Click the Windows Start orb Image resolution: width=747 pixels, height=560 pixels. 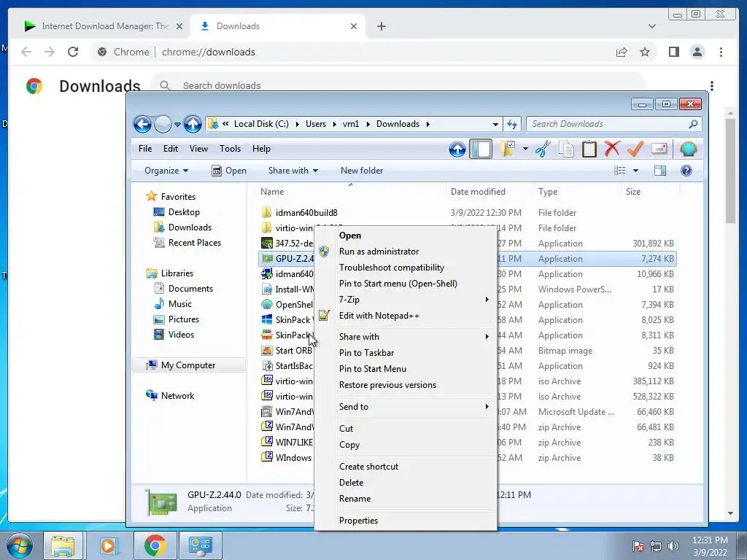(20, 545)
